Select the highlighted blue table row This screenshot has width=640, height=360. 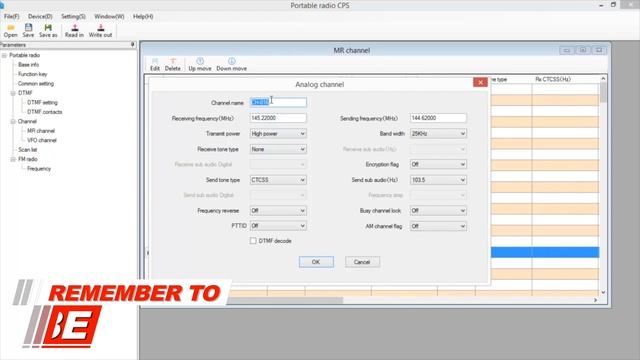click(x=545, y=252)
